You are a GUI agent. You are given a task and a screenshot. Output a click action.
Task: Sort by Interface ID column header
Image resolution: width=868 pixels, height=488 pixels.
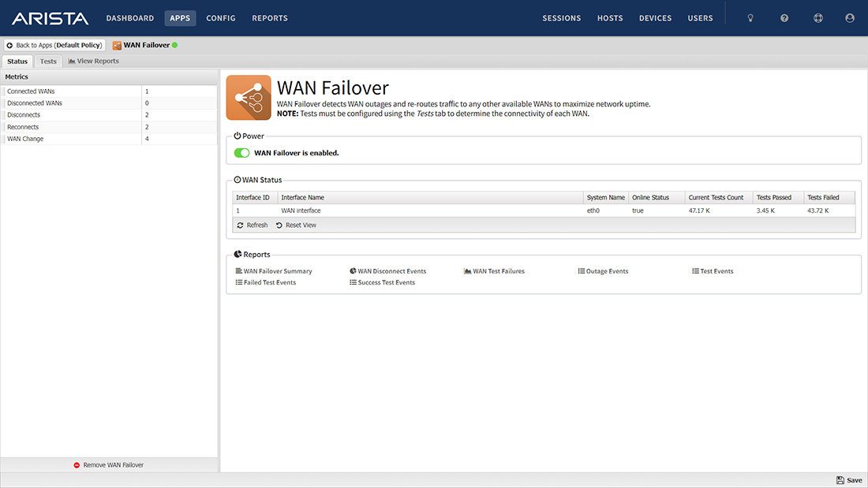(255, 198)
